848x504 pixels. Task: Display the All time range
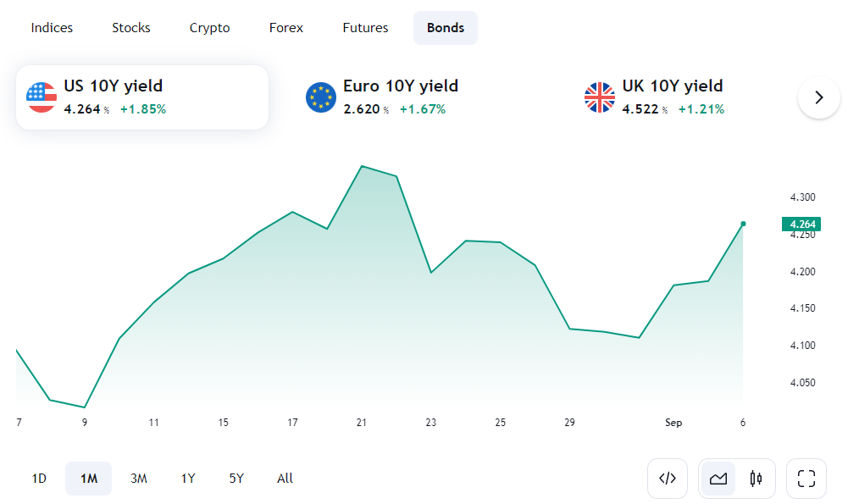point(285,479)
